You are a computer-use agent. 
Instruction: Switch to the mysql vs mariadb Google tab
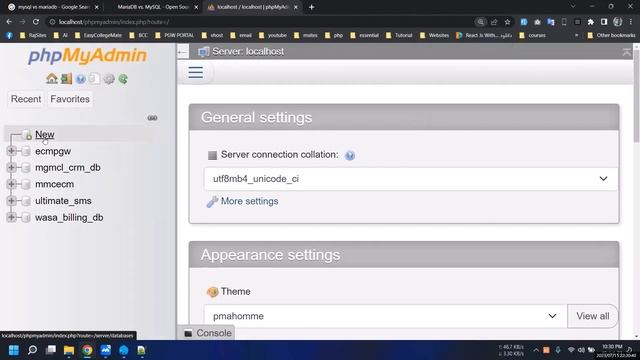(x=53, y=7)
